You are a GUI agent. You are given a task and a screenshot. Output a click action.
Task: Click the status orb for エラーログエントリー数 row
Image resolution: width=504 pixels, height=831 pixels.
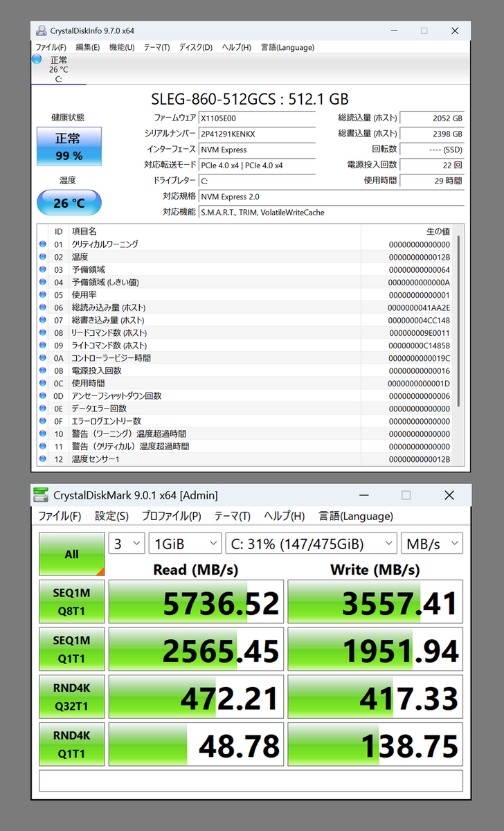43,421
